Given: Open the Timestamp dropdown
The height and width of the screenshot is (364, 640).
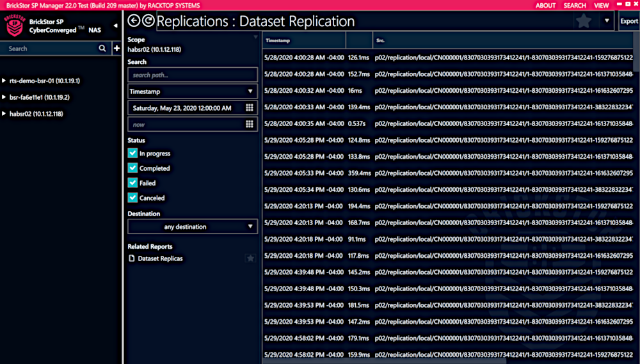Looking at the screenshot, I should coord(193,91).
